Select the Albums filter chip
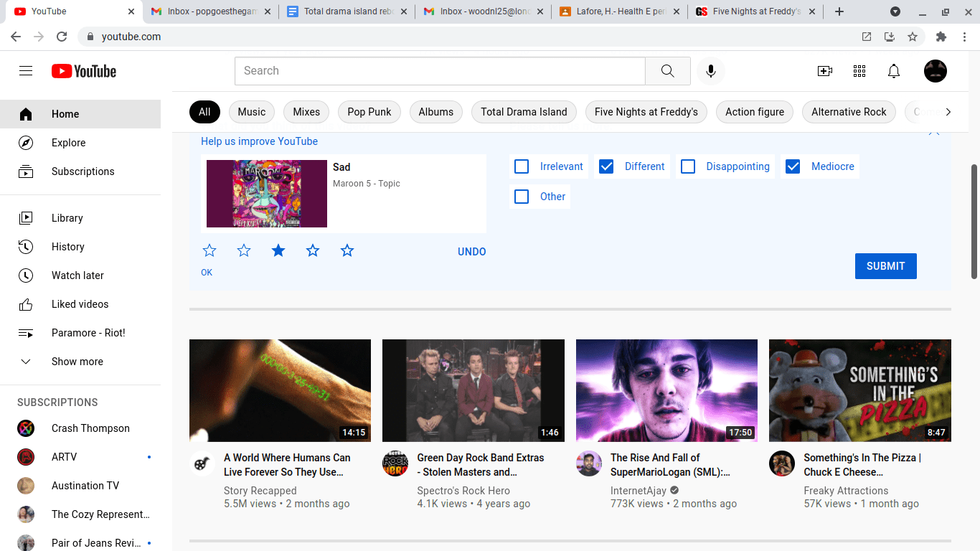 436,112
